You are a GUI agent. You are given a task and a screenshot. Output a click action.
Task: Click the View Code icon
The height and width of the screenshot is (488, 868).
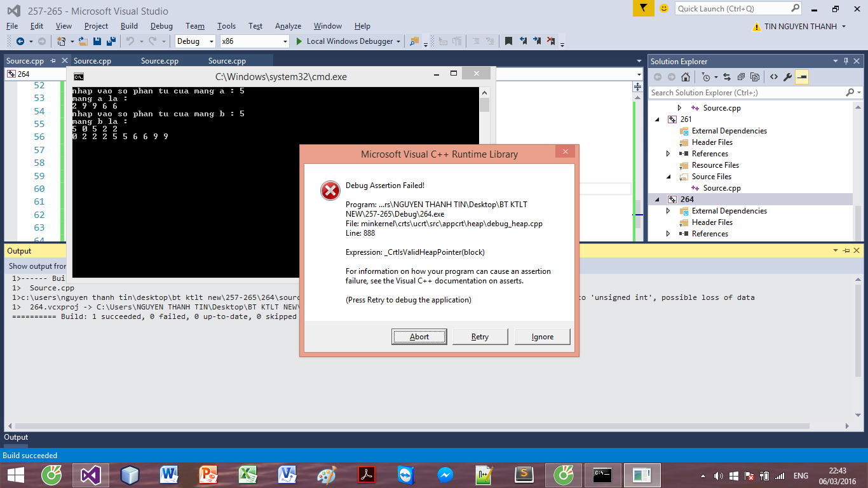click(x=773, y=77)
